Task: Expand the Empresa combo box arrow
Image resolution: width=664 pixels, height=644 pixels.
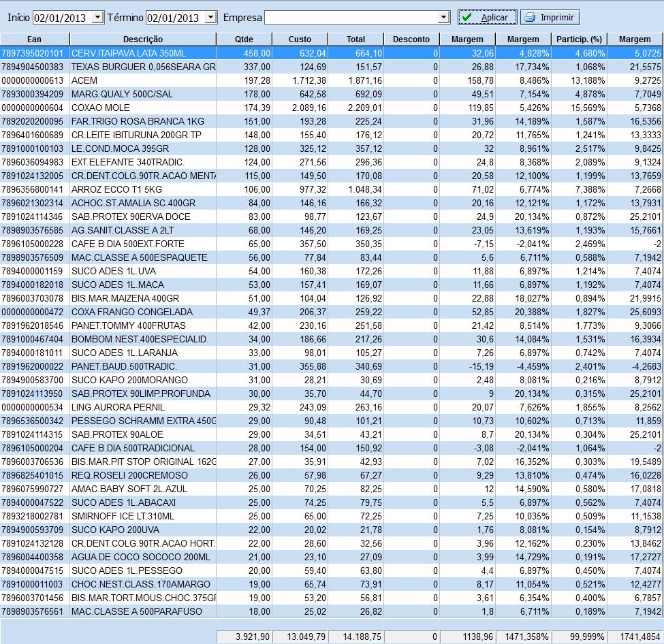Action: pyautogui.click(x=443, y=18)
